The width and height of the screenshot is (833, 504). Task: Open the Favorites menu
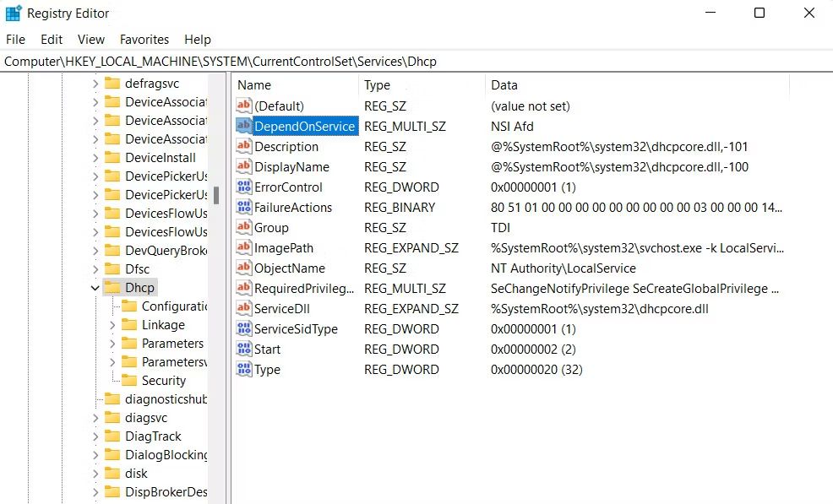tap(144, 40)
